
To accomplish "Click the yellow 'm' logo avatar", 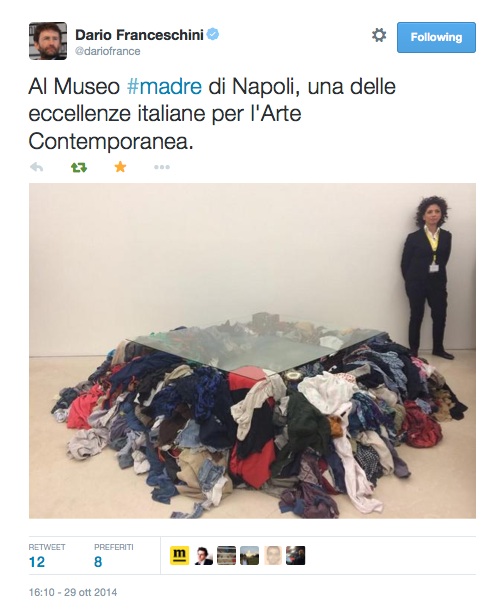I will pyautogui.click(x=180, y=555).
